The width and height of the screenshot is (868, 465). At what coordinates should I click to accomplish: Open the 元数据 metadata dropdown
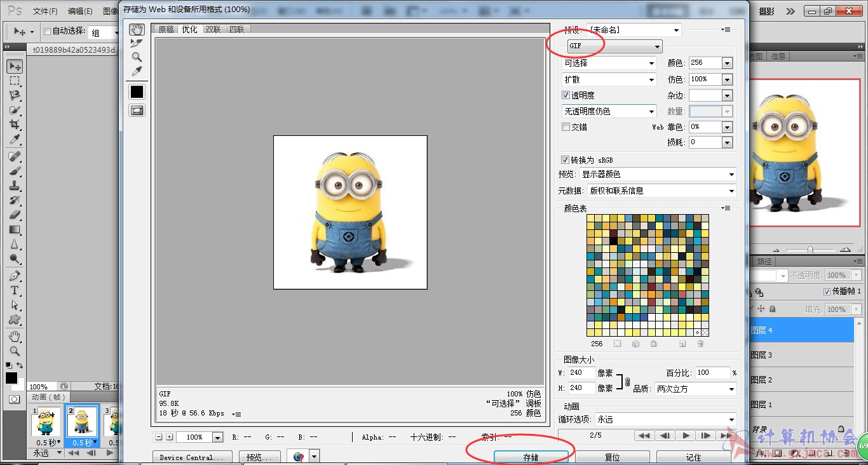[x=662, y=191]
